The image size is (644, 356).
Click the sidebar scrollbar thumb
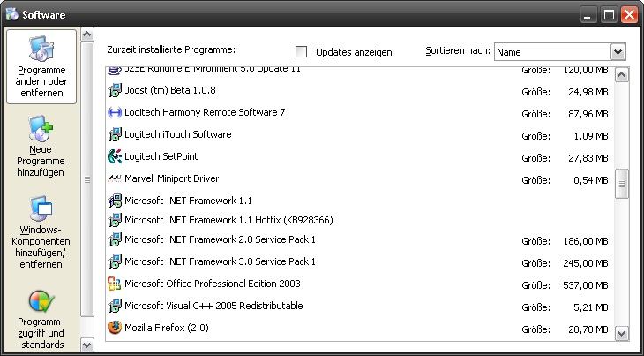pos(87,179)
